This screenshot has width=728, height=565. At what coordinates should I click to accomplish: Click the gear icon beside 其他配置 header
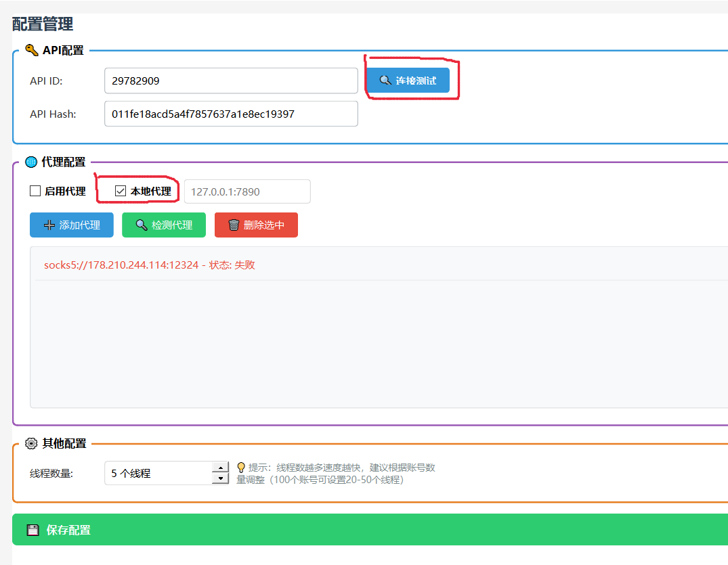pos(30,443)
